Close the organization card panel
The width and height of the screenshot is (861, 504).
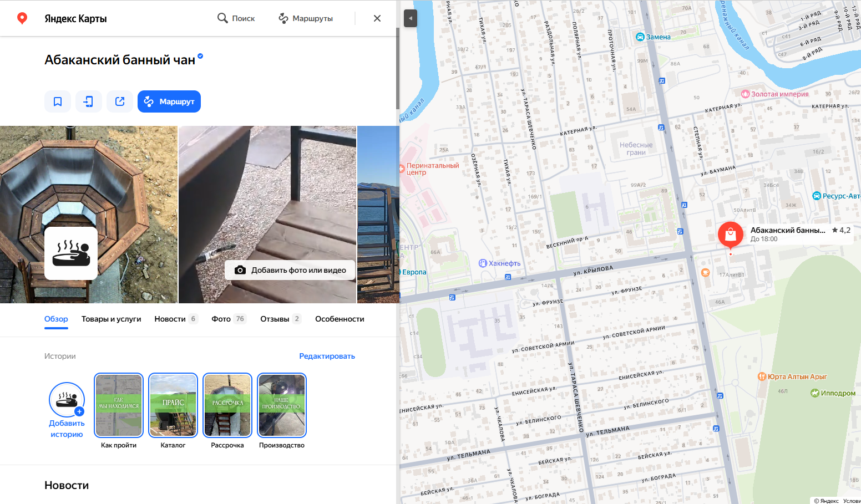click(x=377, y=18)
